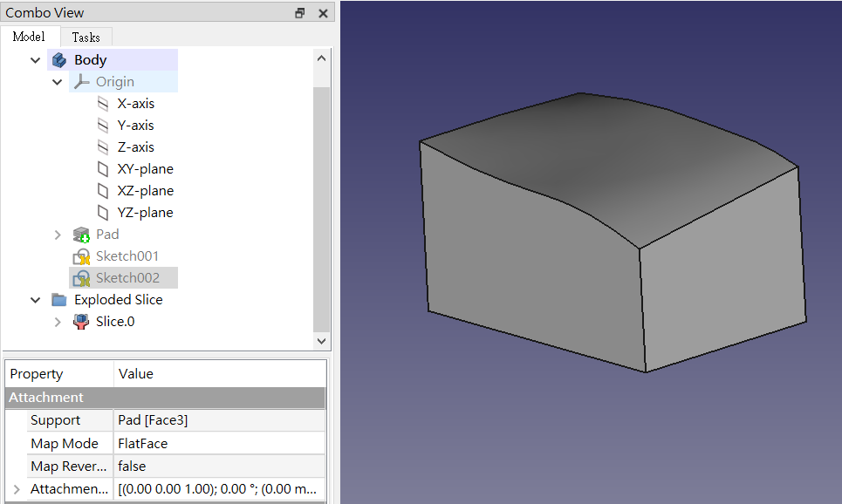The height and width of the screenshot is (504, 842).
Task: Click the Y-axis line icon
Action: point(103,126)
